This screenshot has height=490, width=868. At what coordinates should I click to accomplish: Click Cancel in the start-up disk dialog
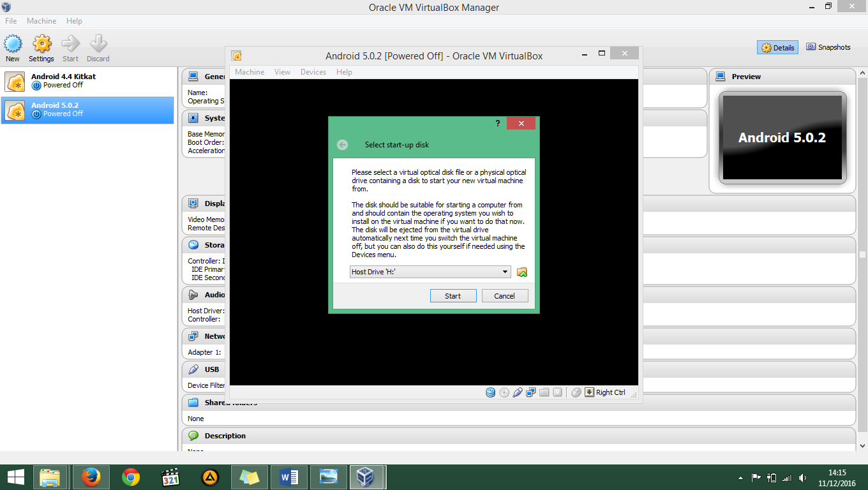pos(504,296)
